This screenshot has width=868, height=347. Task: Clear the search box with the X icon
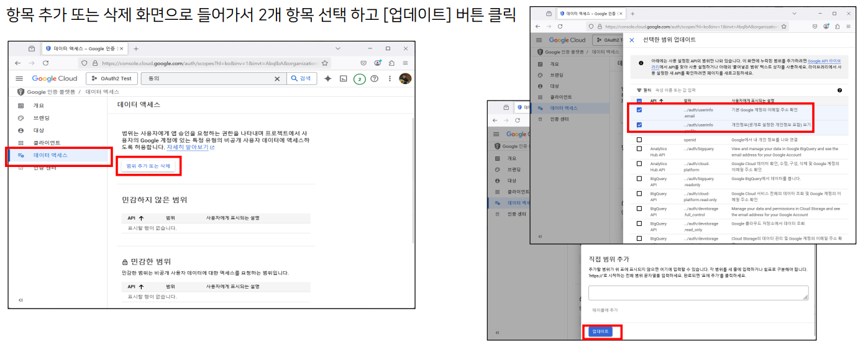pos(277,79)
